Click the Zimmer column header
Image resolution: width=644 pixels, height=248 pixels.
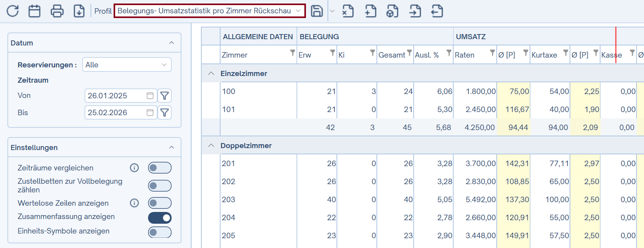point(259,54)
